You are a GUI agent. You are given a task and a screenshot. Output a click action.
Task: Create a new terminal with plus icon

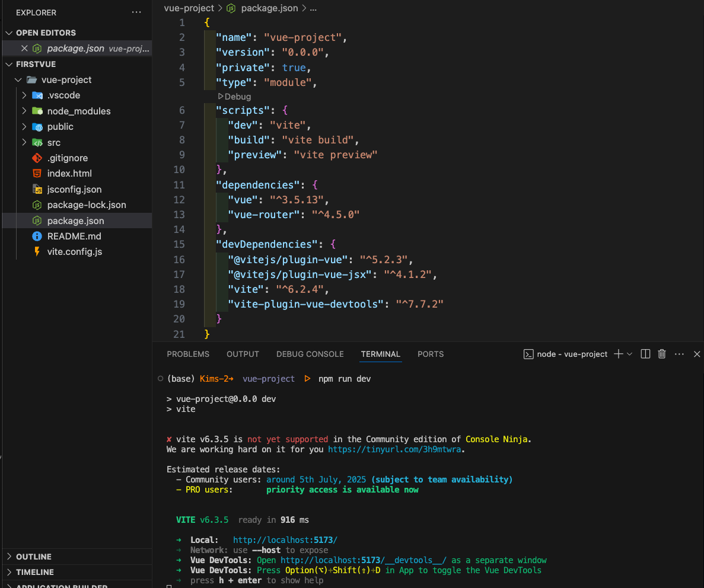point(618,354)
